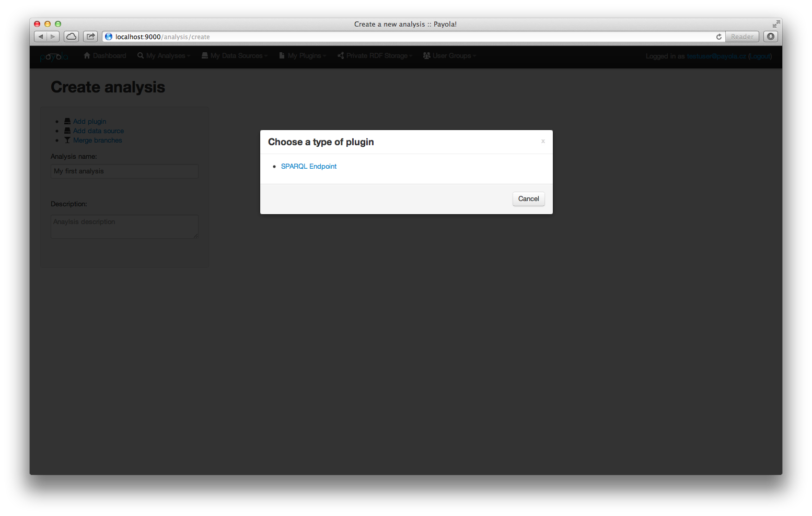
Task: Click the Logout link
Action: click(760, 56)
